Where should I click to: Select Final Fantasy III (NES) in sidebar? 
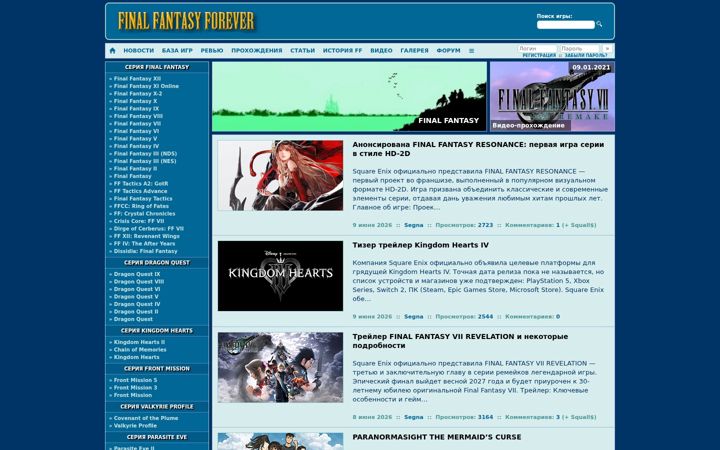click(x=145, y=161)
